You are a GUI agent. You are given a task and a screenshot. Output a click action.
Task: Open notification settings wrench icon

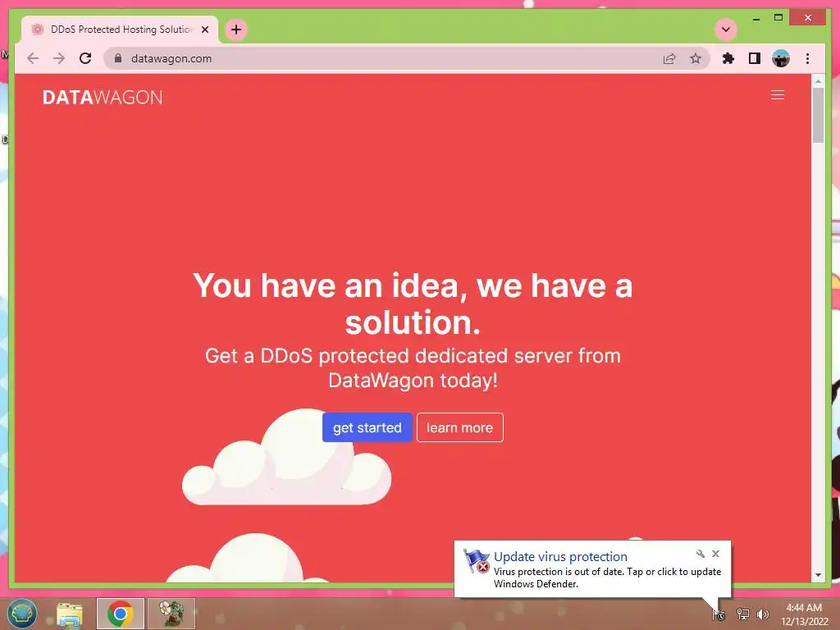700,554
